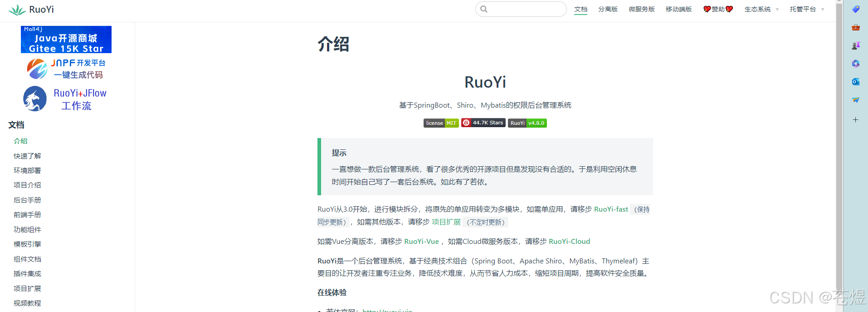868x312 pixels.
Task: Click the search magnifier icon
Action: tap(484, 9)
